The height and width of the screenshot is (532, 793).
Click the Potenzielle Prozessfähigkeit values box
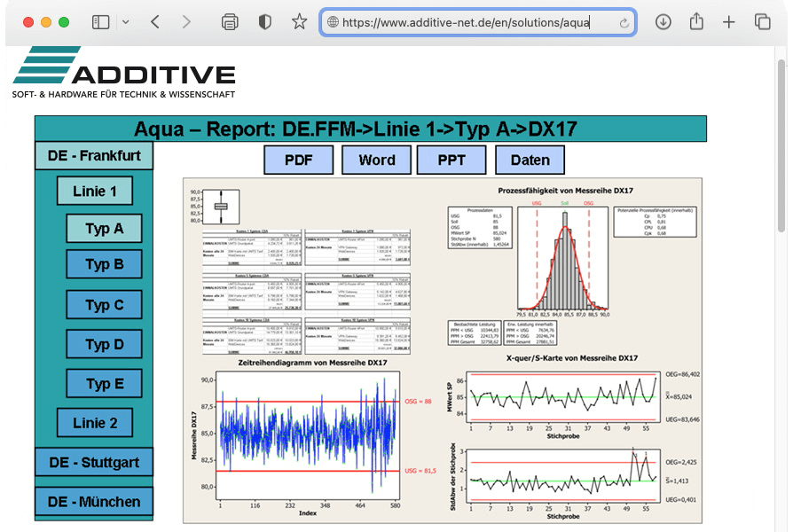(655, 222)
